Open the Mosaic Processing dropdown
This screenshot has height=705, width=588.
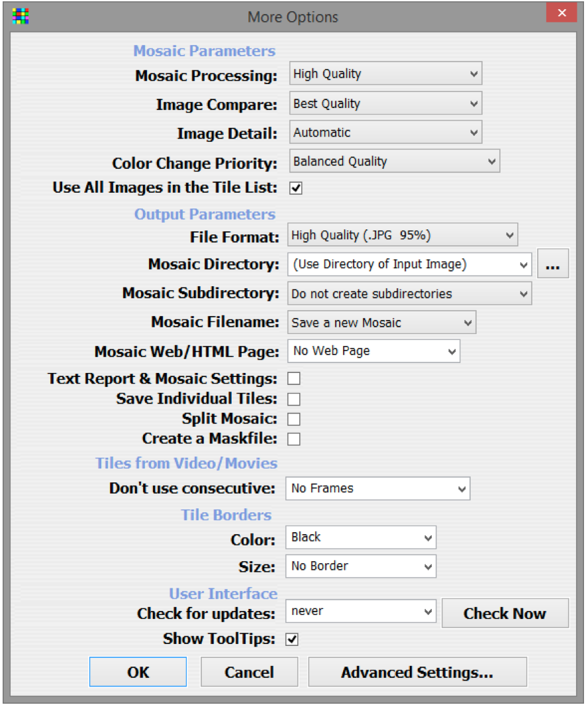tap(386, 74)
